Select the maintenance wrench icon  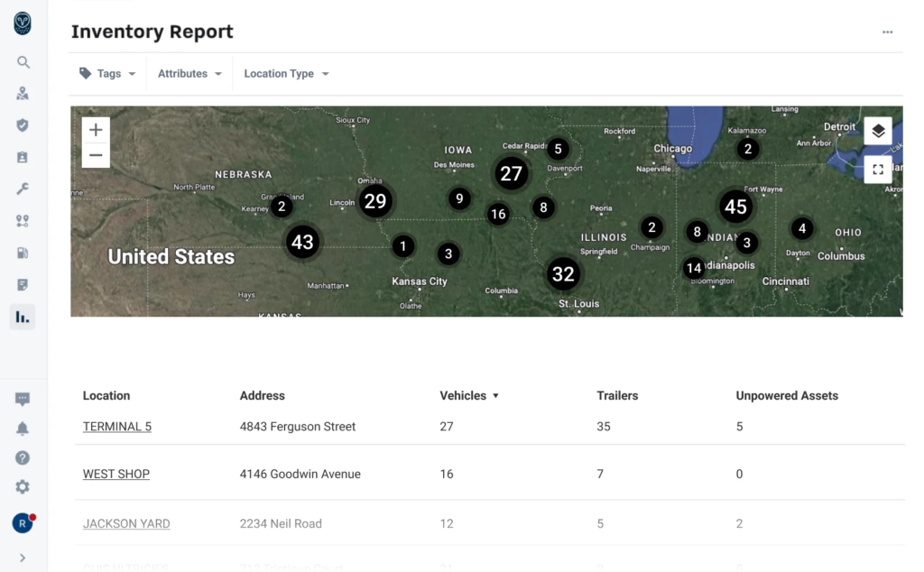23,188
